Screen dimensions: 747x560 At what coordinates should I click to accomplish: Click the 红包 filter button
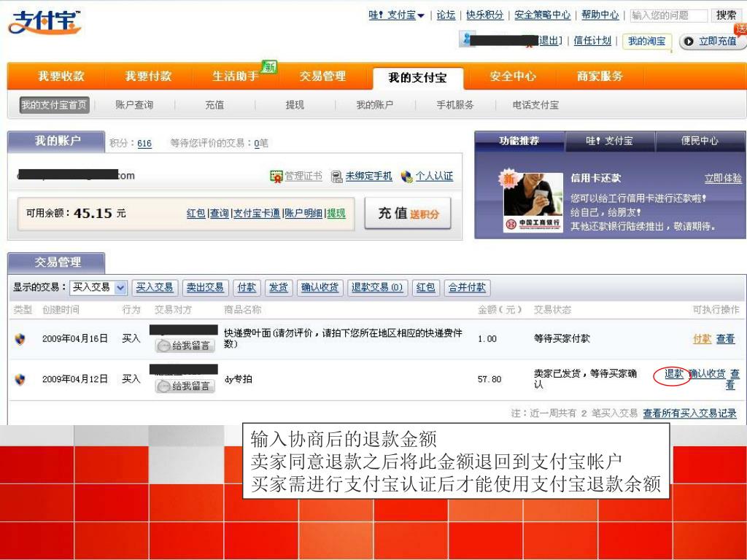click(426, 287)
